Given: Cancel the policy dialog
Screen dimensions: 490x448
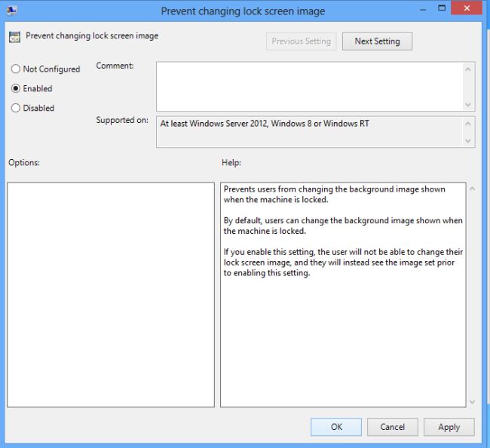Looking at the screenshot, I should (392, 427).
